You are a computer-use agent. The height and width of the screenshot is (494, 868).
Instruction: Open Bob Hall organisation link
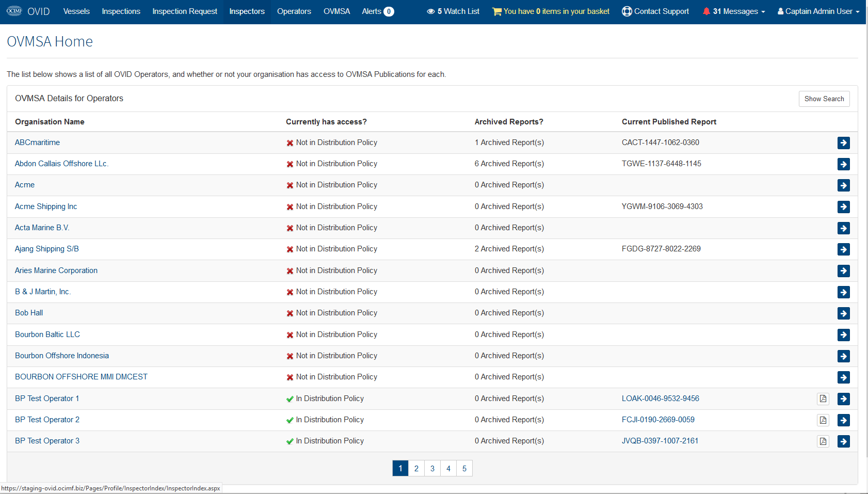(x=29, y=313)
